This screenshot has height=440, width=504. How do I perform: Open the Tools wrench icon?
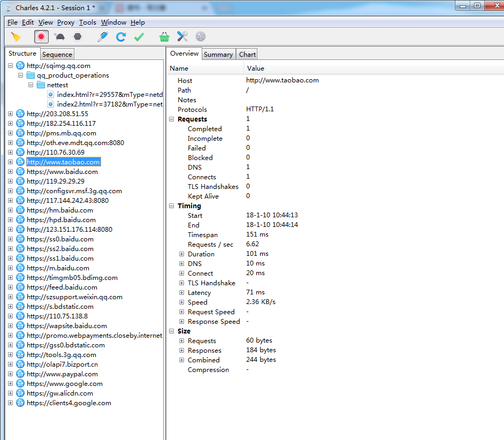(182, 37)
